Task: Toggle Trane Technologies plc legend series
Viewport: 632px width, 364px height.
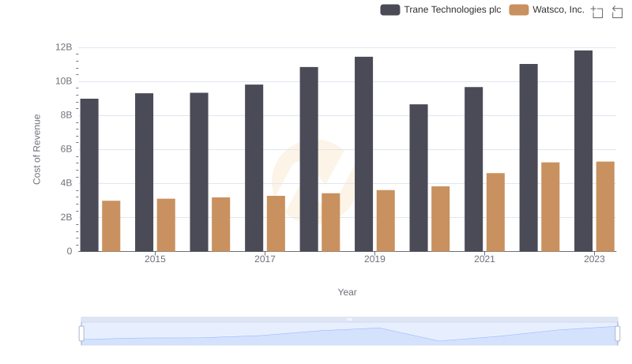Action: point(441,9)
